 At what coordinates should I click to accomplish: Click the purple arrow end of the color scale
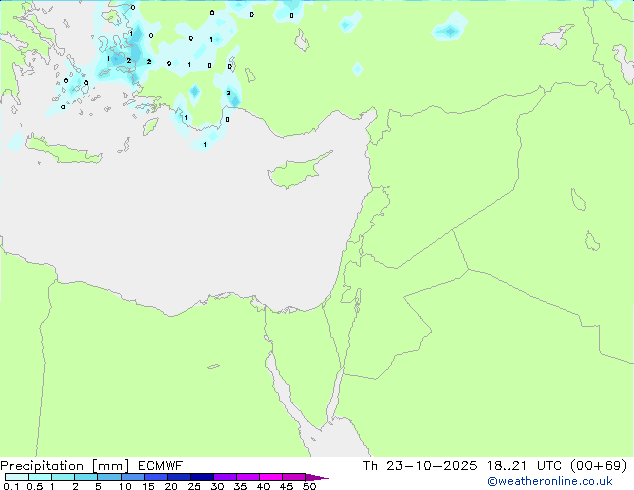coord(317,477)
